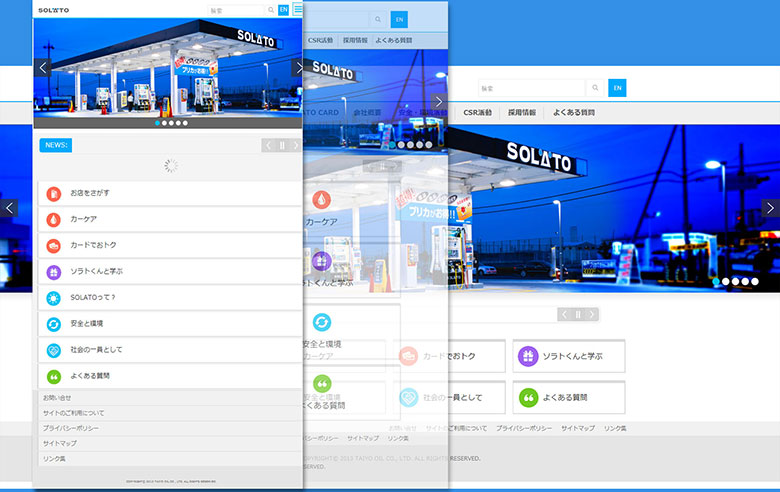The height and width of the screenshot is (492, 780).
Task: Open CSR活動 in the desktop view navigation bar
Action: coord(478,113)
